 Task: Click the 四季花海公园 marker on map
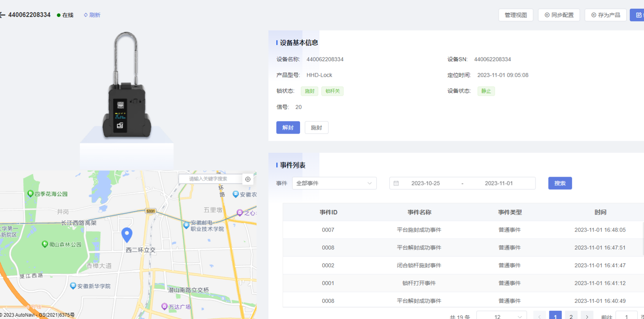pyautogui.click(x=30, y=193)
